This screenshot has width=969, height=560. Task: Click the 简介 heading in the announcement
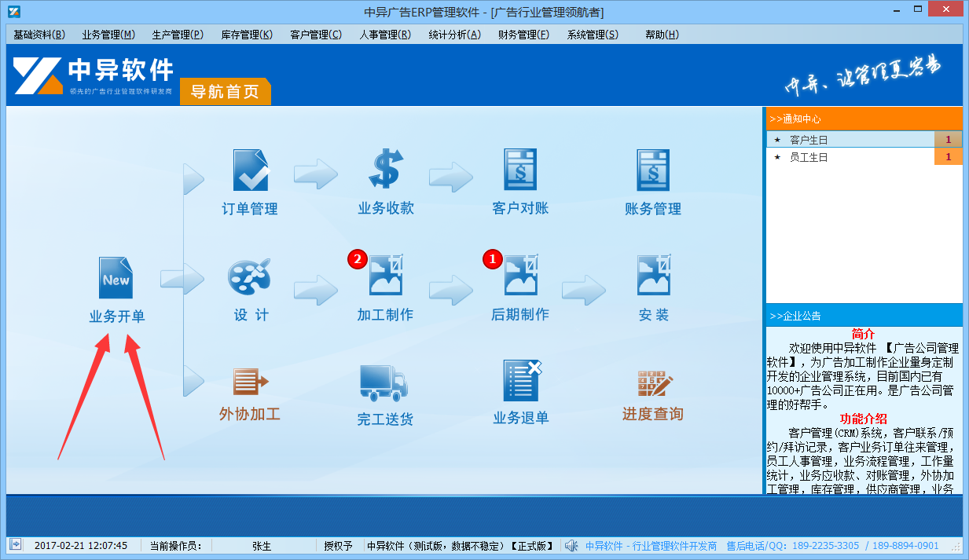point(863,334)
